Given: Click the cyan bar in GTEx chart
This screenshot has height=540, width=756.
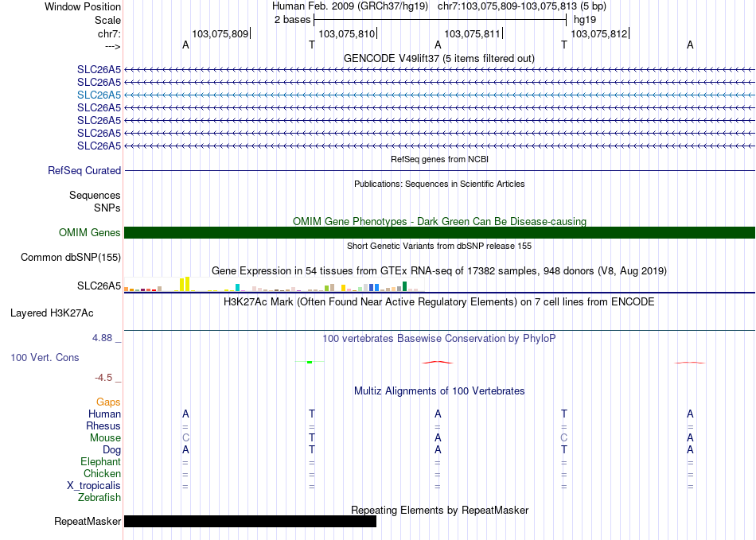Looking at the screenshot, I should coord(238,288).
